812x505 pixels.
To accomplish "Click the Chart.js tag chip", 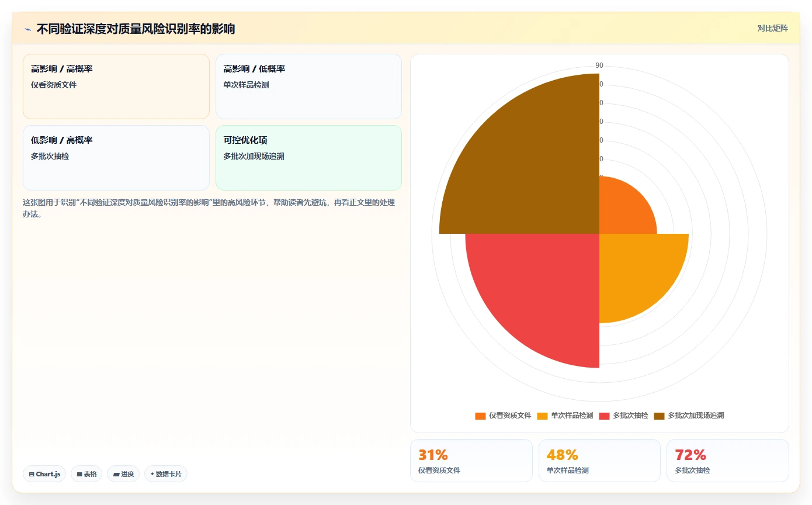I will point(44,474).
